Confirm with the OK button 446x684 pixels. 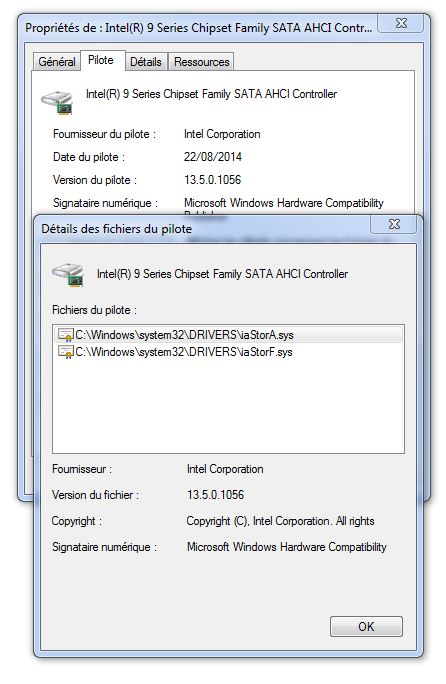[366, 627]
